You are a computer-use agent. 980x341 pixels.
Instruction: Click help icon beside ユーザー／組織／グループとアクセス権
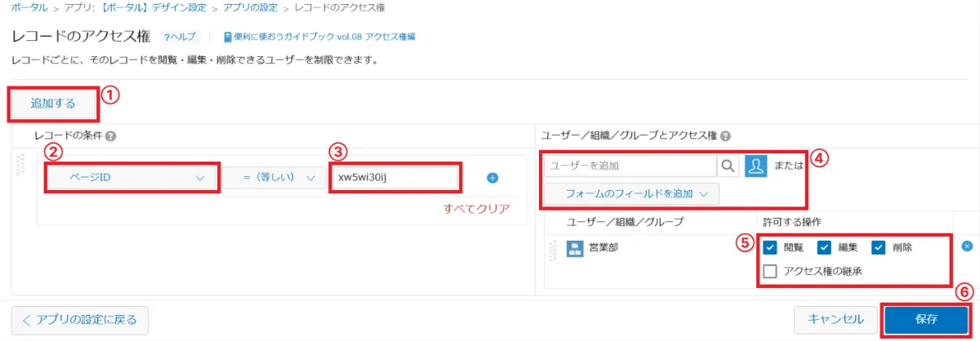726,136
